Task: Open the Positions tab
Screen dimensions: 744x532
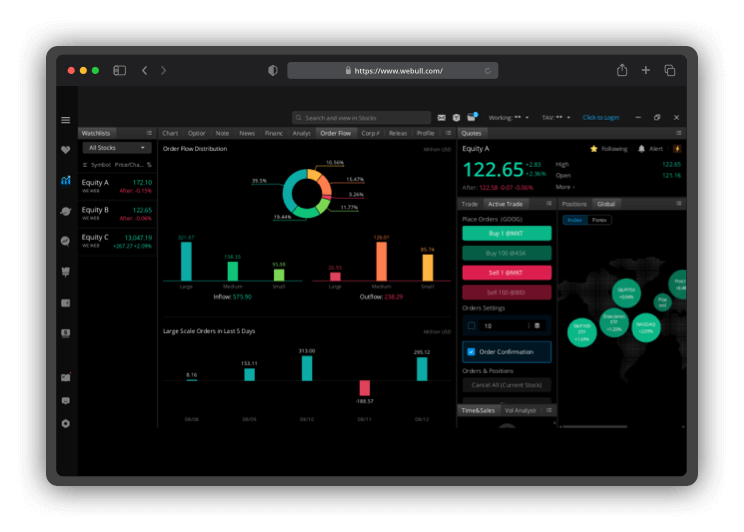Action: click(x=574, y=203)
